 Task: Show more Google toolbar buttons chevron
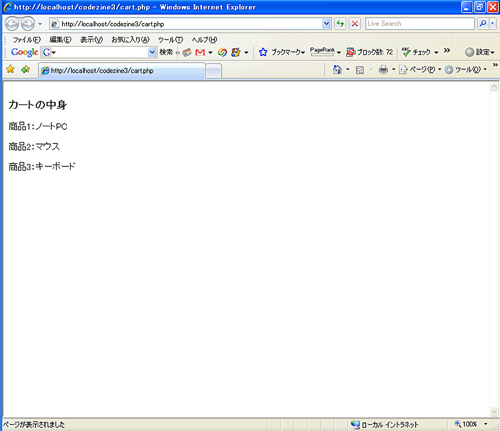click(447, 51)
